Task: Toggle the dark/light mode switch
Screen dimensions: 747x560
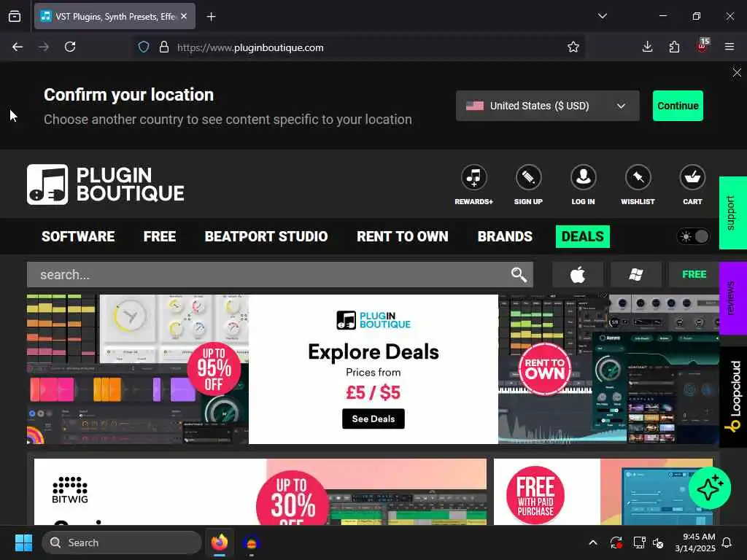Action: pyautogui.click(x=694, y=237)
